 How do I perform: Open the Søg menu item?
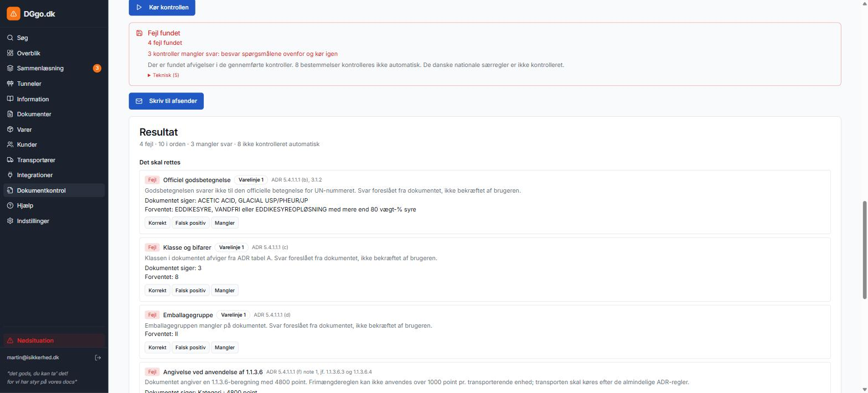[x=54, y=38]
